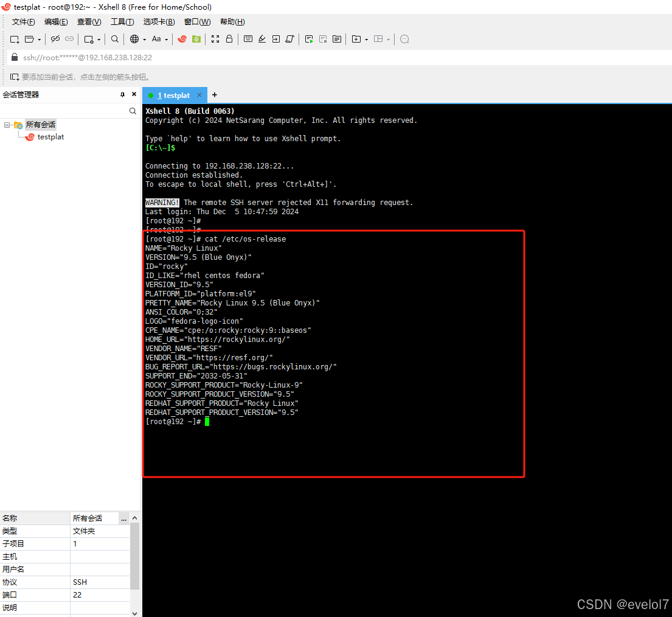
Task: Open the 工具(T) menu
Action: (x=122, y=22)
